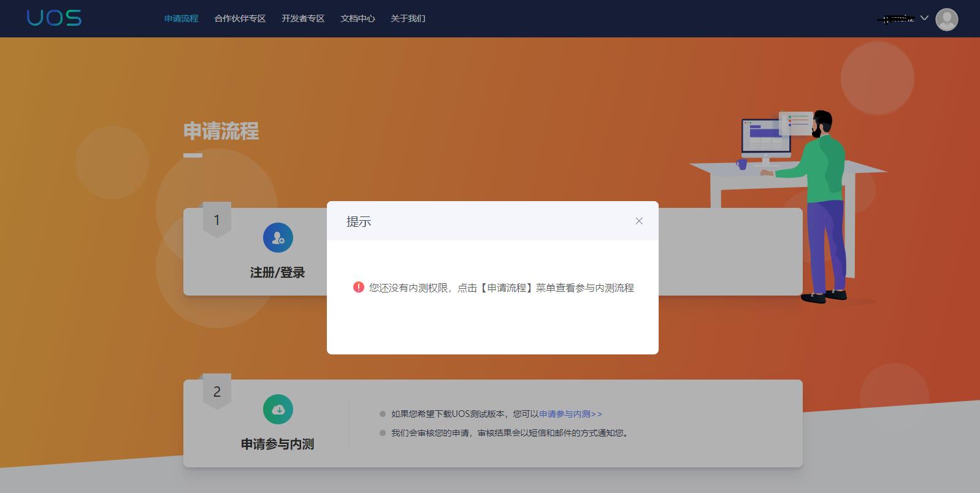Click the 申请参与内测 step label
Image resolution: width=980 pixels, height=493 pixels.
tap(278, 444)
